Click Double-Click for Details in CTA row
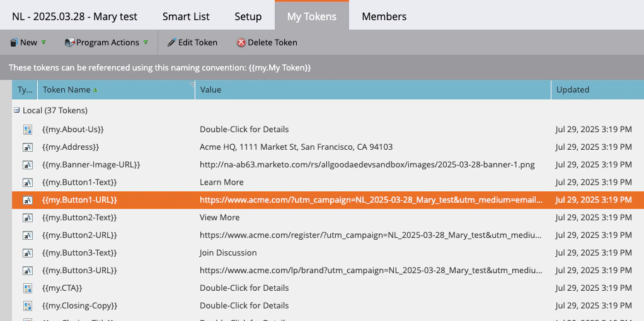 click(x=244, y=288)
